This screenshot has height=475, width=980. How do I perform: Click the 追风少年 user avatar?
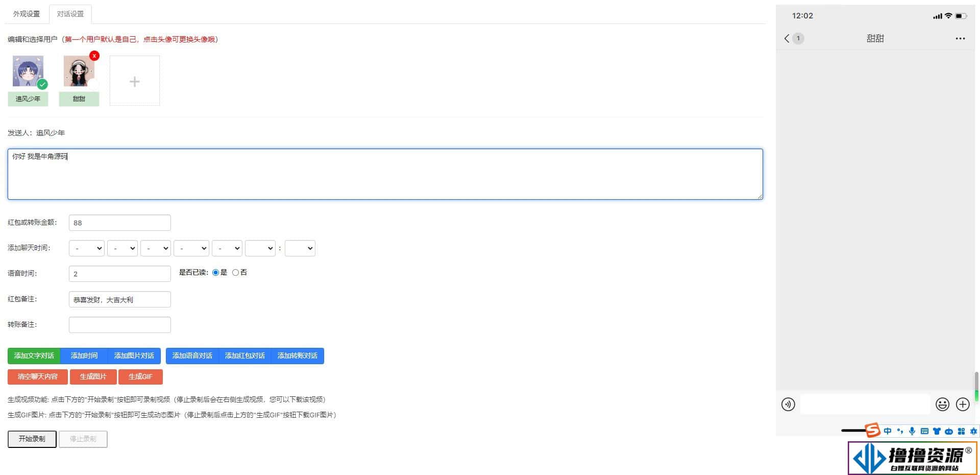pyautogui.click(x=28, y=72)
